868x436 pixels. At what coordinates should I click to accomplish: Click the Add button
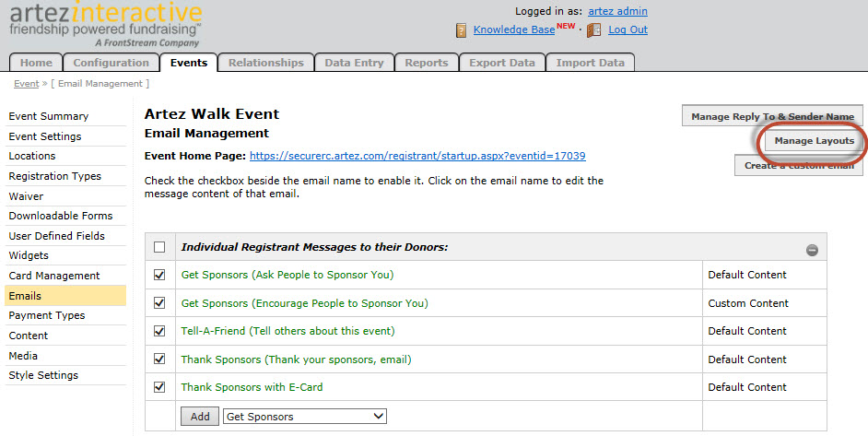pos(200,417)
